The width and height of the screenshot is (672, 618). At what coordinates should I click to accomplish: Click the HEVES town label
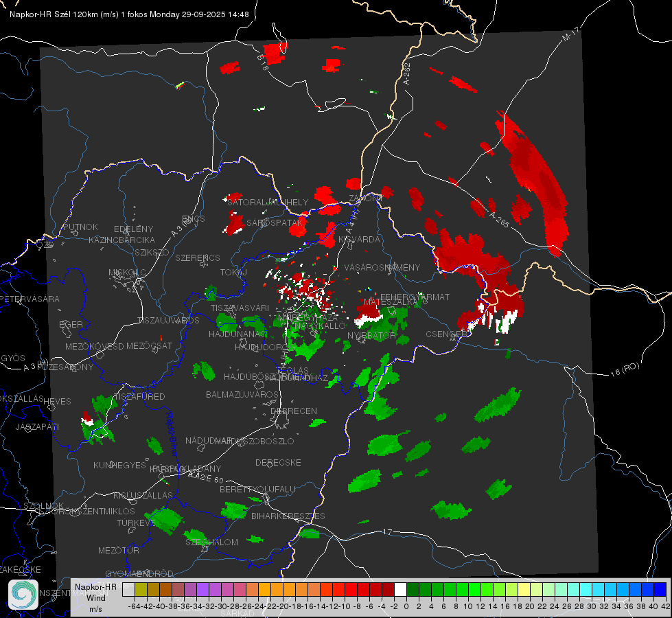57,402
